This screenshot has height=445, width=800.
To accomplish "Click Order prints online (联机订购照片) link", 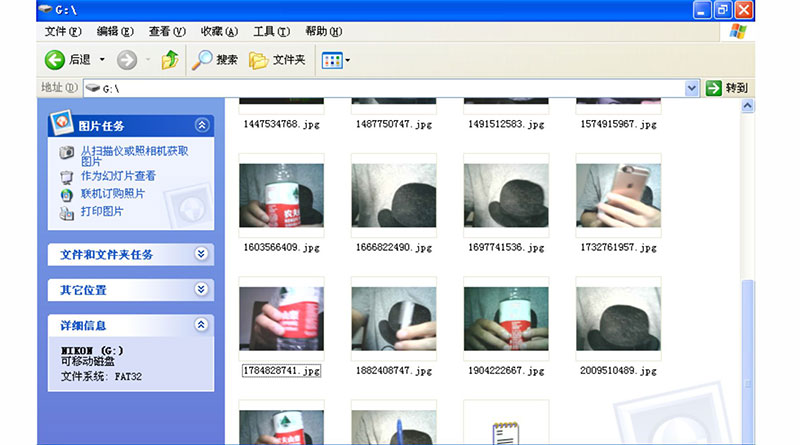I will pos(112,193).
